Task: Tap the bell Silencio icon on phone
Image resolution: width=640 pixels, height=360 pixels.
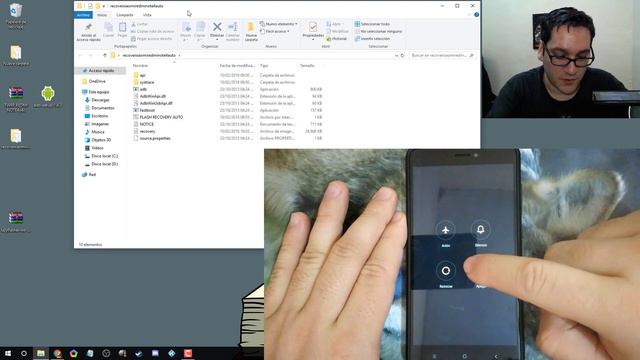Action: click(x=480, y=229)
